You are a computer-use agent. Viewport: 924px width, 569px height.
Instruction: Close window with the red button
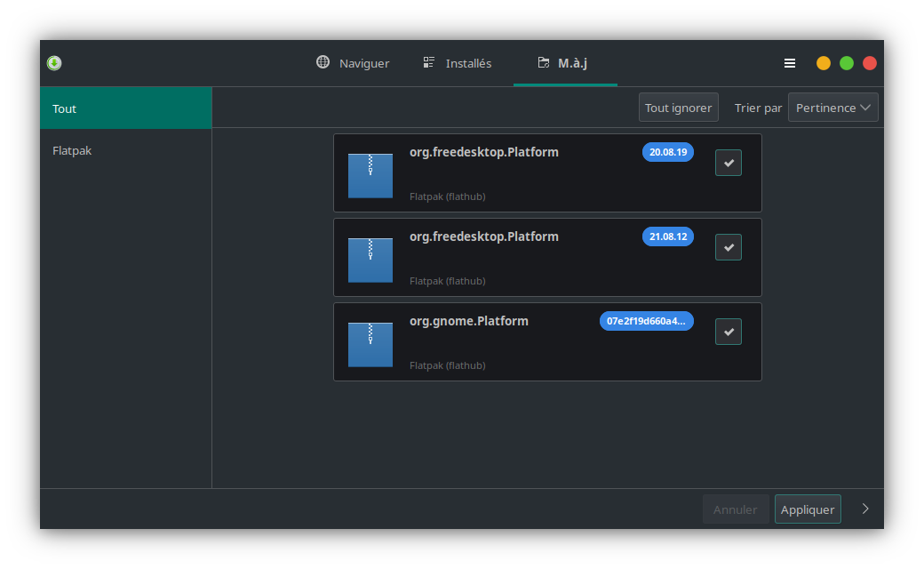869,63
